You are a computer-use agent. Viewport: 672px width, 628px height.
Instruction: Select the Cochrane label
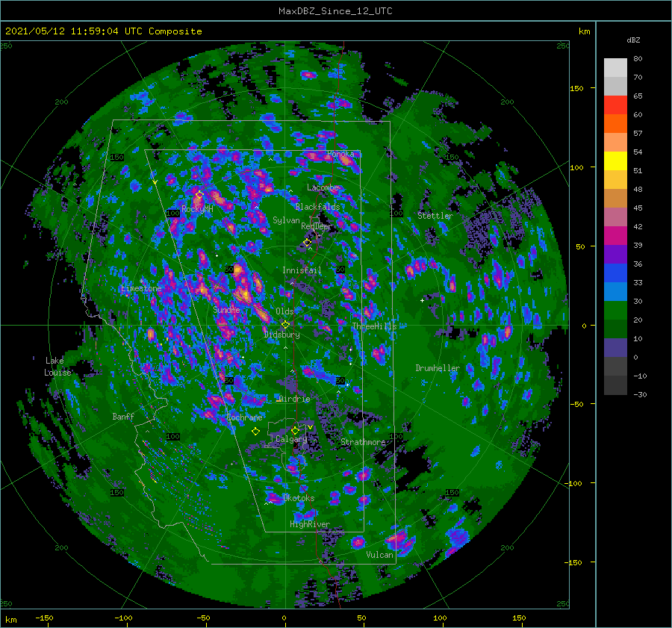244,417
